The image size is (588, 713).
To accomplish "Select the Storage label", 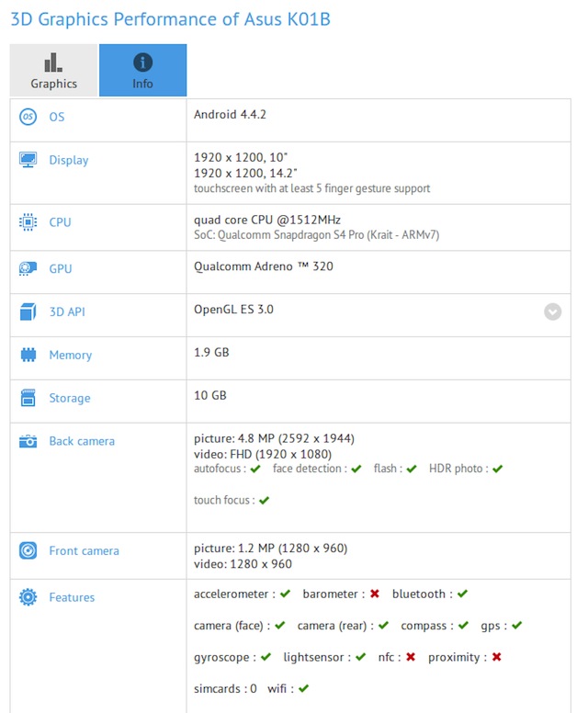I will tap(70, 399).
